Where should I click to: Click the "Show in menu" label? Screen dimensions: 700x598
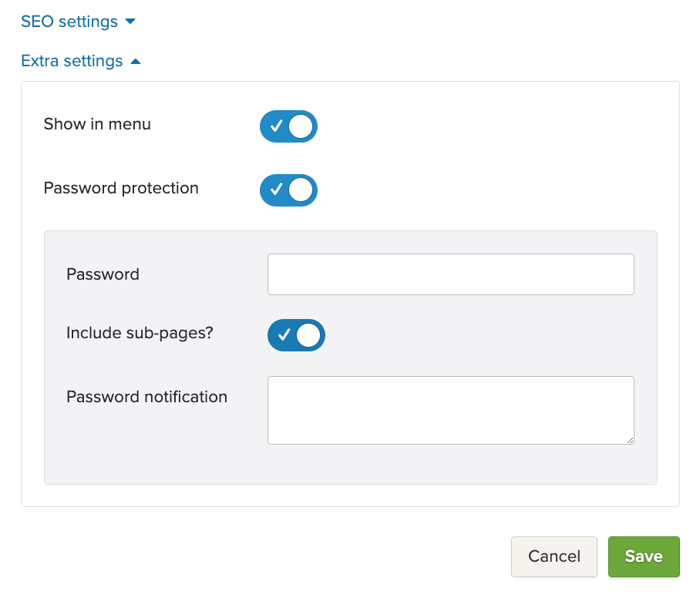(x=97, y=124)
